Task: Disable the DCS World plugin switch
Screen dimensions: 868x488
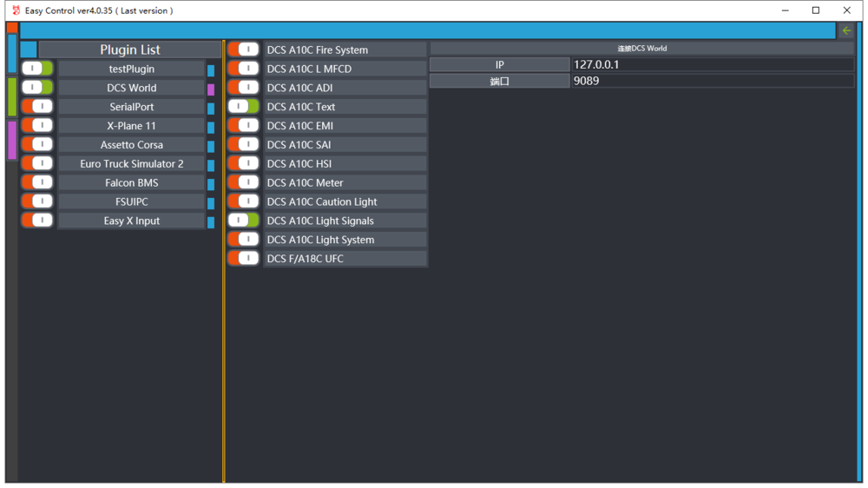Action: (x=37, y=88)
